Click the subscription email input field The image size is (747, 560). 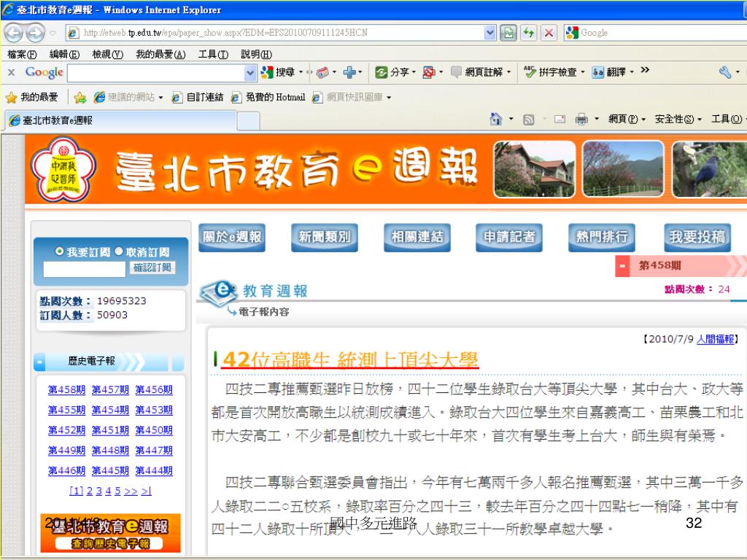[85, 268]
